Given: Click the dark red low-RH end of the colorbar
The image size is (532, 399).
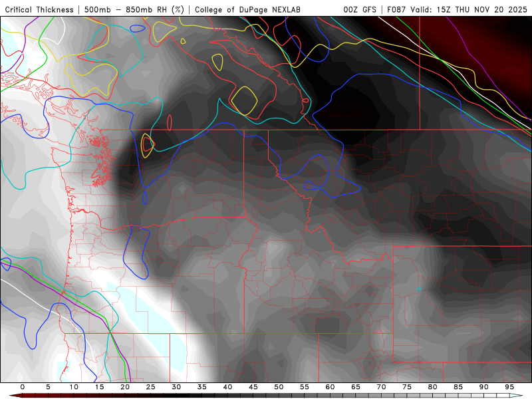Looking at the screenshot, I should click(15, 396).
